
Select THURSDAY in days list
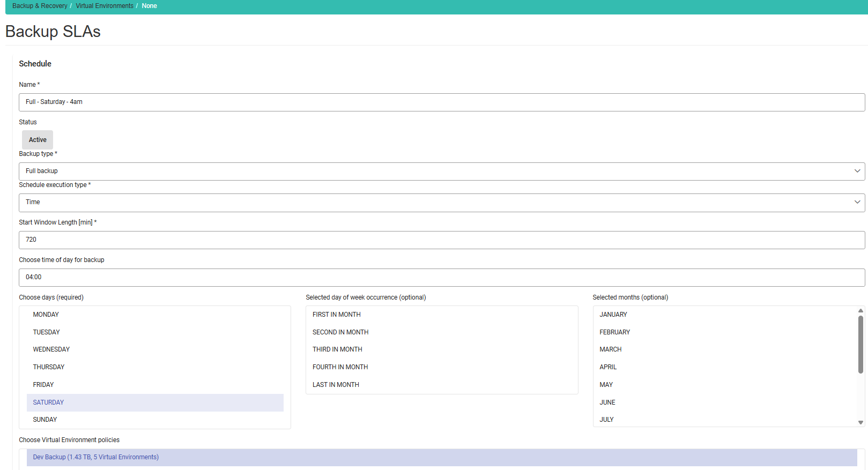tap(155, 367)
